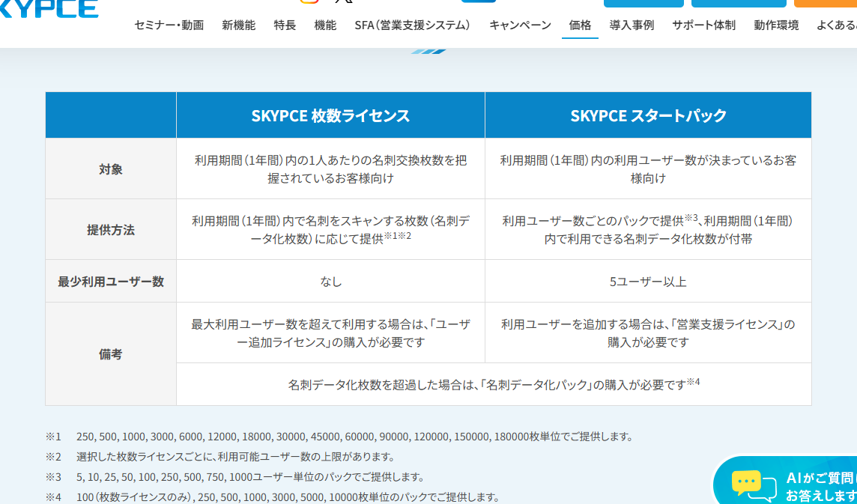Open the サポート体制 menu item
Image resolution: width=857 pixels, height=504 pixels.
point(704,25)
